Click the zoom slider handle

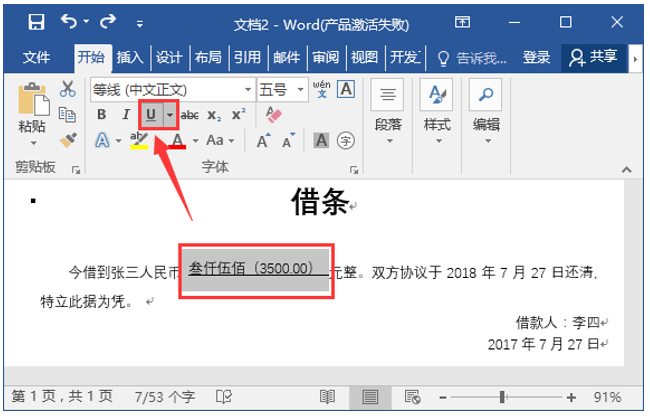click(502, 397)
